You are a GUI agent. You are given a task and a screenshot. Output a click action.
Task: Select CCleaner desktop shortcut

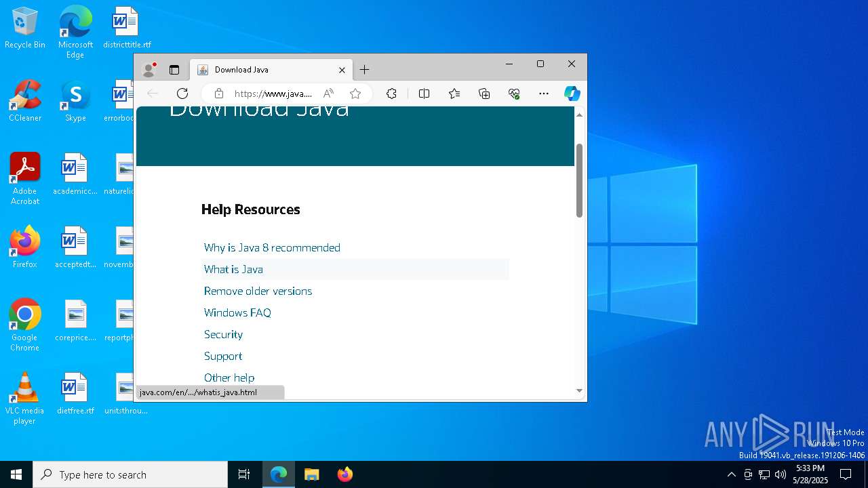25,102
